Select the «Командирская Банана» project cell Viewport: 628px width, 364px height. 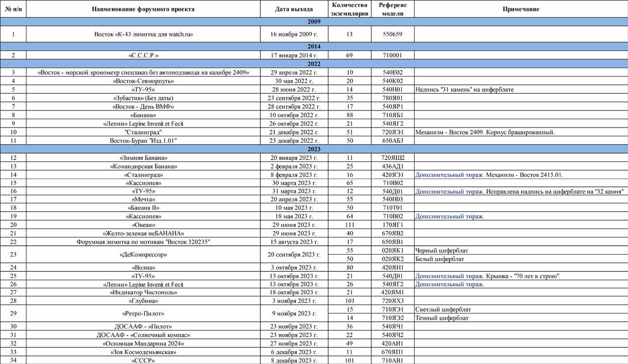[143, 166]
